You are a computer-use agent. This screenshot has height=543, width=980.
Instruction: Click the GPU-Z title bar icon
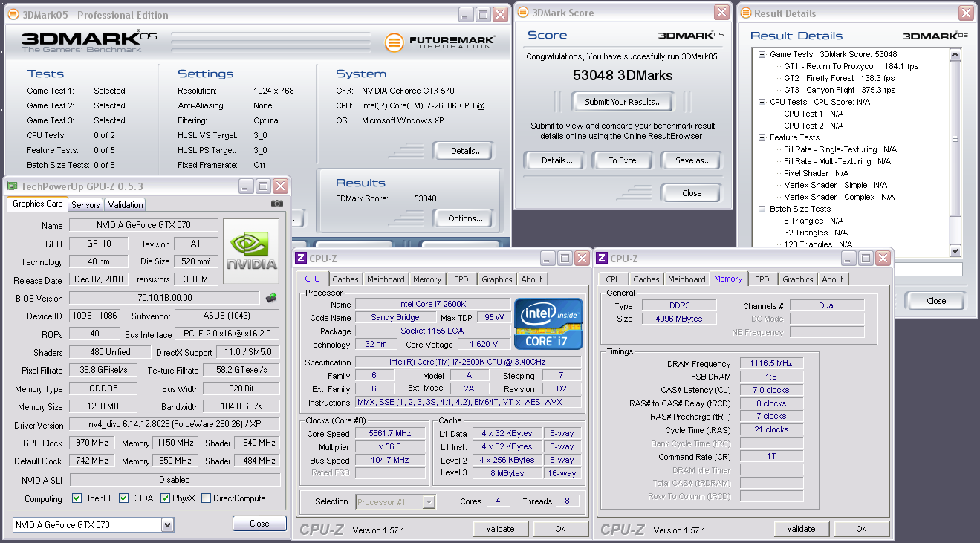pyautogui.click(x=12, y=186)
